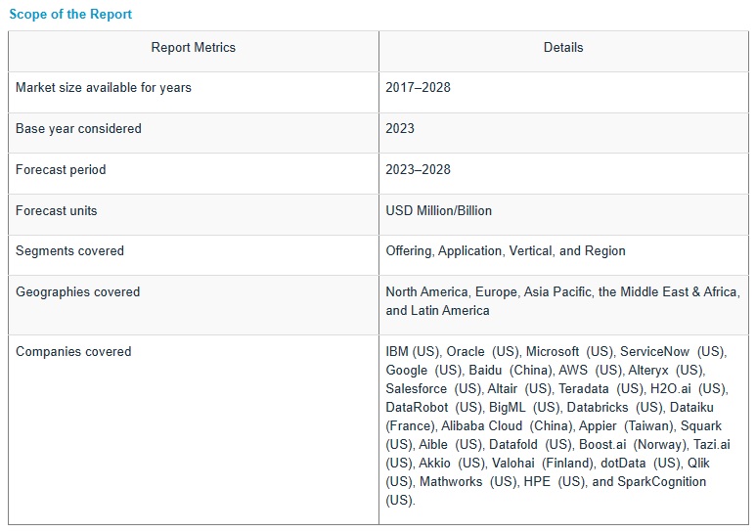Select the 'Forecast units' row label
Viewport: 756px width, 532px height.
pos(57,211)
